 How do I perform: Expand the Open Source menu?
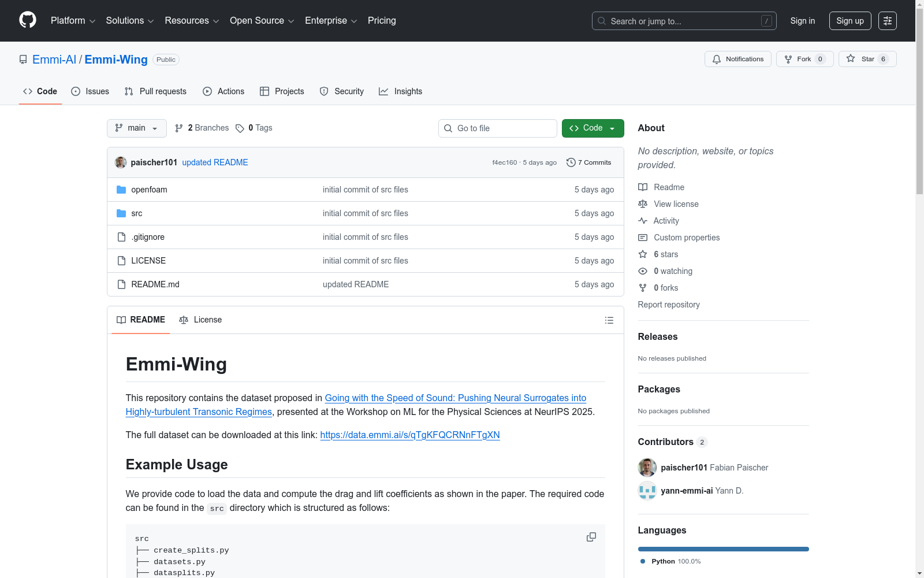(x=262, y=21)
